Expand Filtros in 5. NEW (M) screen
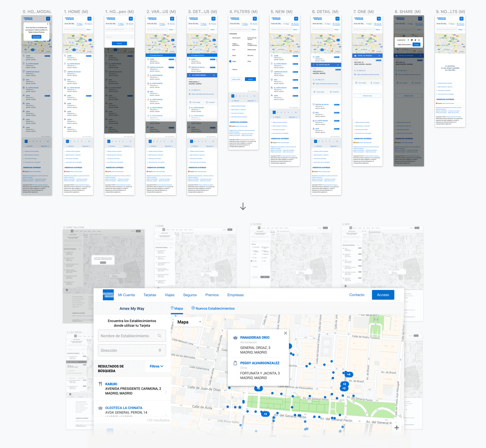This screenshot has width=486, height=448. coord(296,30)
